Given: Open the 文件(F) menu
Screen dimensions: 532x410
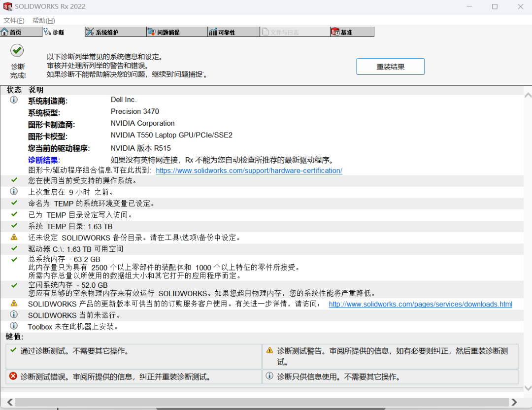Looking at the screenshot, I should point(14,20).
